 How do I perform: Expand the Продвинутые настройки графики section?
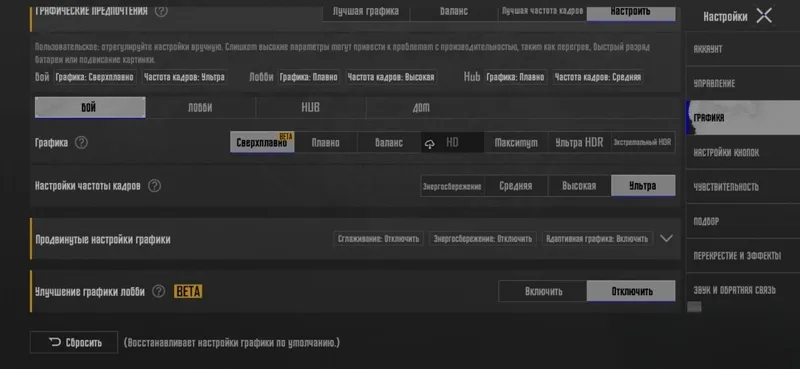click(356, 239)
